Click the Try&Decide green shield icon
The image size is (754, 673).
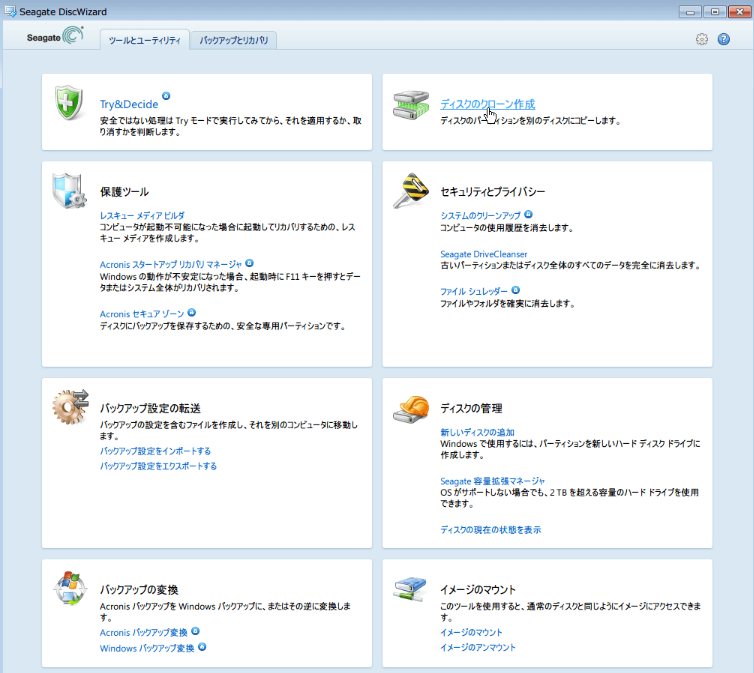pyautogui.click(x=69, y=102)
